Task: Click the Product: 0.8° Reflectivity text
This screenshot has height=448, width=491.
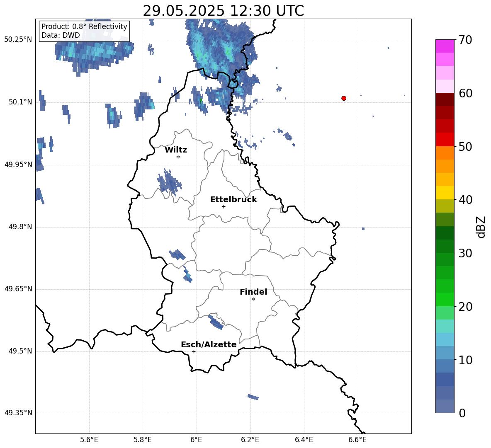Action: 84,26
